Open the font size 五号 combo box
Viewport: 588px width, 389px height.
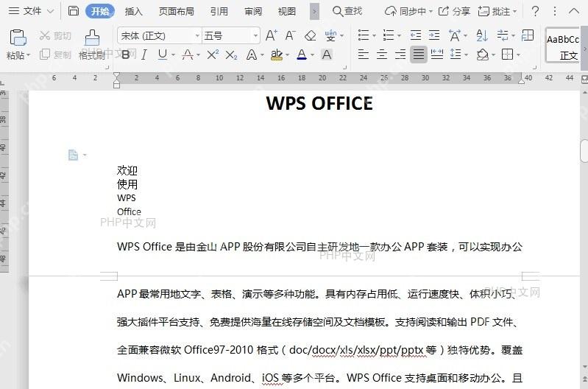230,35
